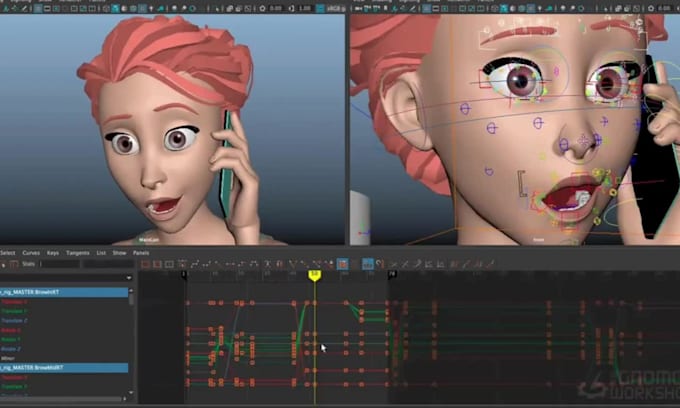The image size is (680, 408).
Task: Open the outliner filter dropdown arrow
Action: tap(129, 277)
